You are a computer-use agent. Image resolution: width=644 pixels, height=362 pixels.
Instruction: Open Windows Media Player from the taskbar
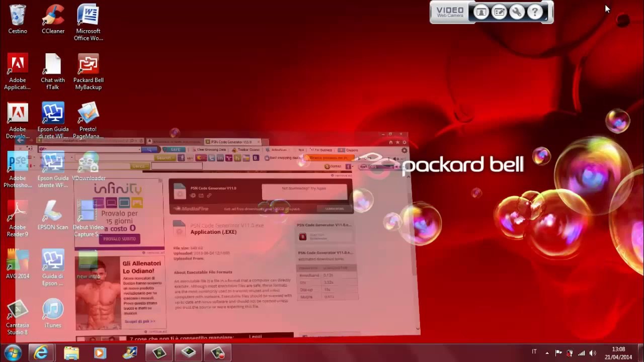click(x=100, y=352)
